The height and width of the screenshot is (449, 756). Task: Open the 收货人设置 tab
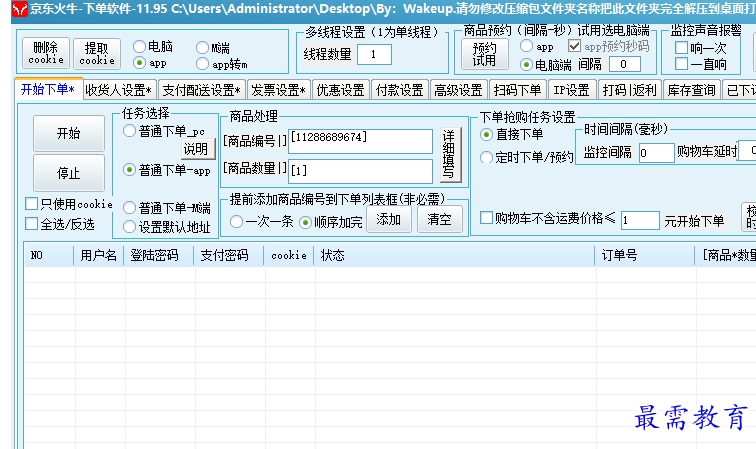tap(119, 90)
